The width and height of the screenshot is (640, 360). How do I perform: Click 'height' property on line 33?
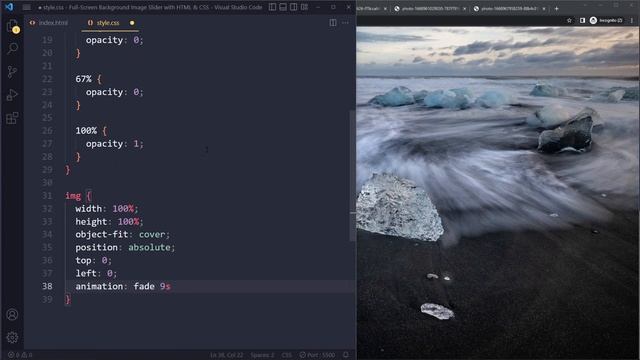(91, 222)
